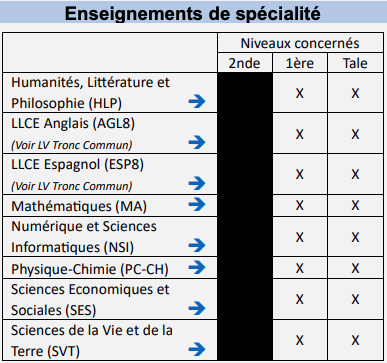Image resolution: width=387 pixels, height=363 pixels.
Task: Click the 1ère X mark for Physique-Chimie
Action: [x=300, y=268]
